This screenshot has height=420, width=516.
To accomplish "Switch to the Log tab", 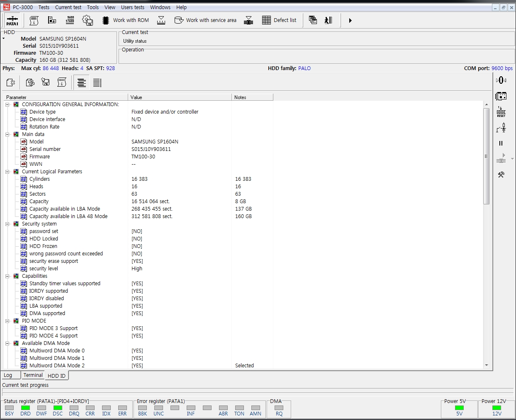I will point(8,375).
